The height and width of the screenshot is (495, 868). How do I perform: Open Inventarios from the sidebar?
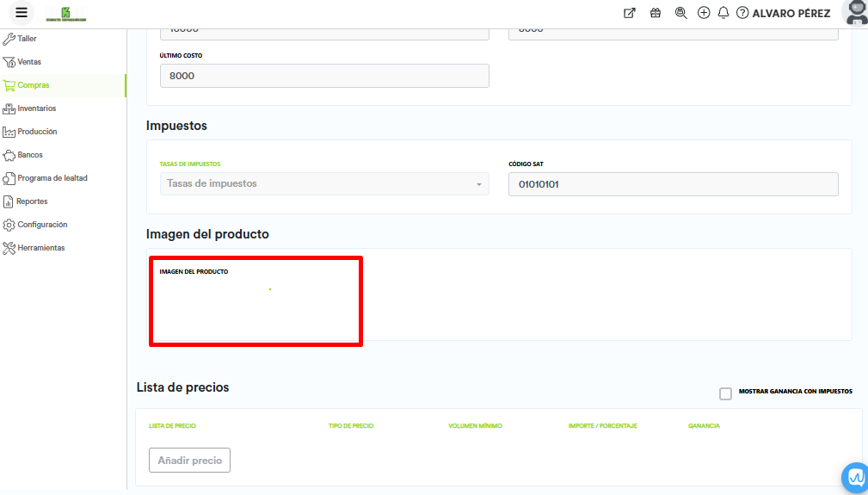click(x=36, y=108)
